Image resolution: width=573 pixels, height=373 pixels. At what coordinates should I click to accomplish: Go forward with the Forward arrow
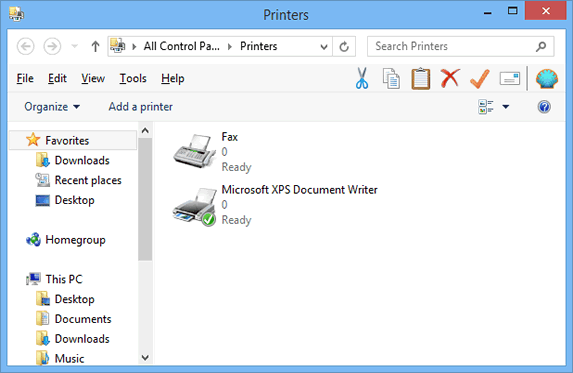pos(52,46)
